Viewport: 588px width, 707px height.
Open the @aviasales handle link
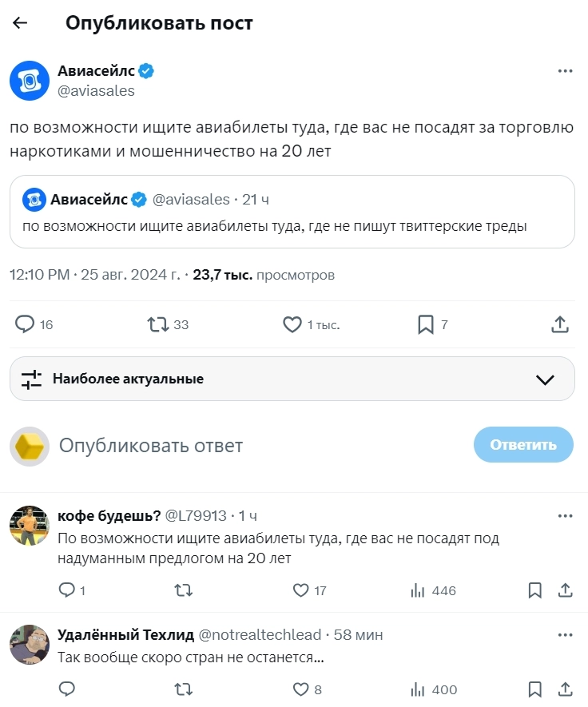(x=96, y=90)
